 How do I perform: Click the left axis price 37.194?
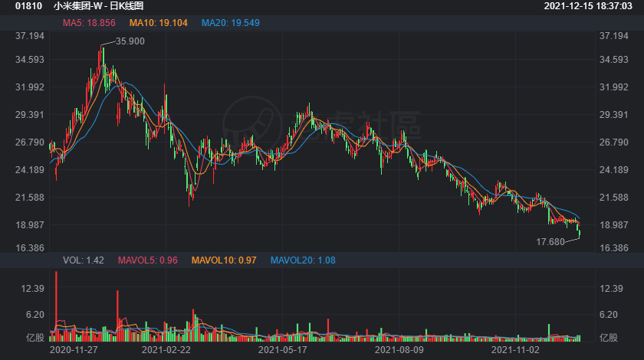pos(30,36)
